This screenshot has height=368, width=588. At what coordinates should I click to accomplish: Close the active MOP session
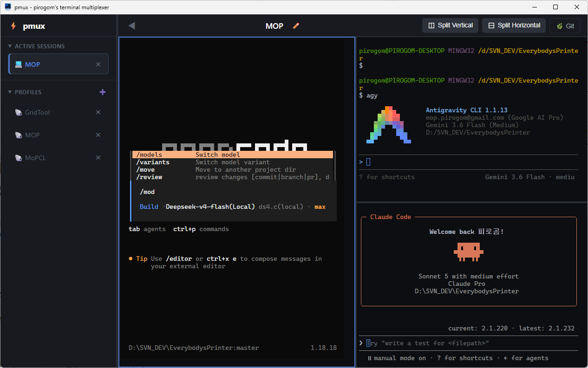98,64
